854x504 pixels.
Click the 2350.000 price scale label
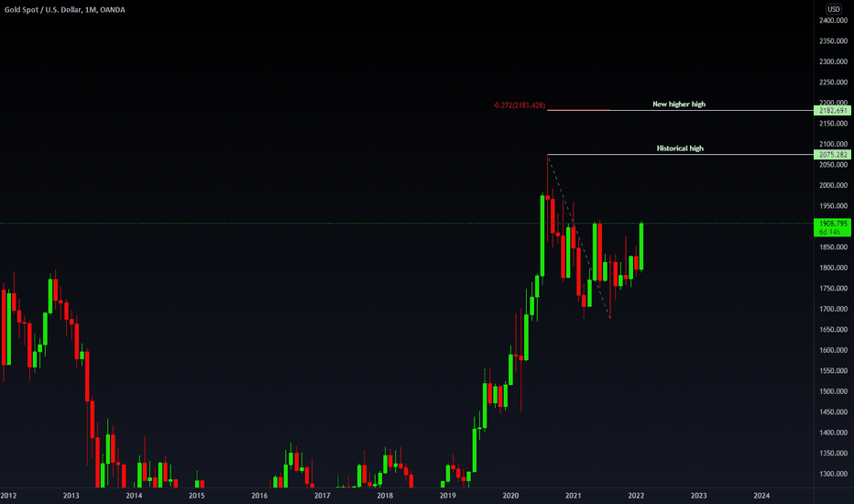pyautogui.click(x=833, y=41)
